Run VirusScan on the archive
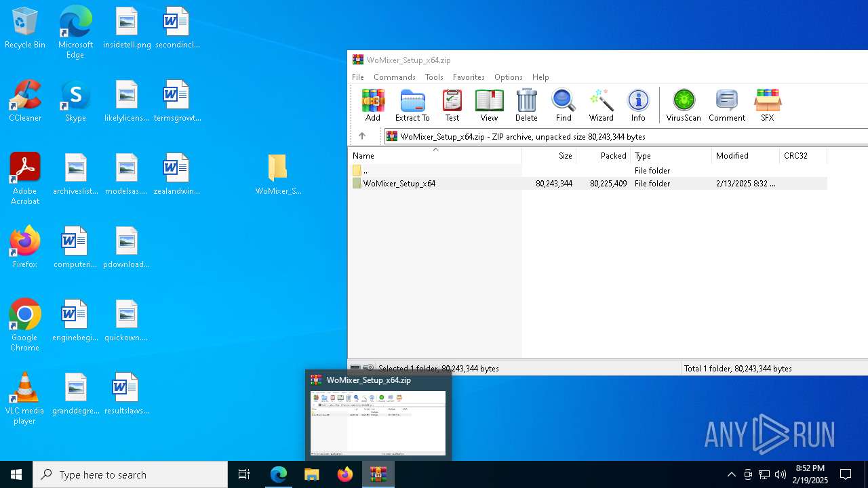The height and width of the screenshot is (488, 868). click(x=684, y=105)
